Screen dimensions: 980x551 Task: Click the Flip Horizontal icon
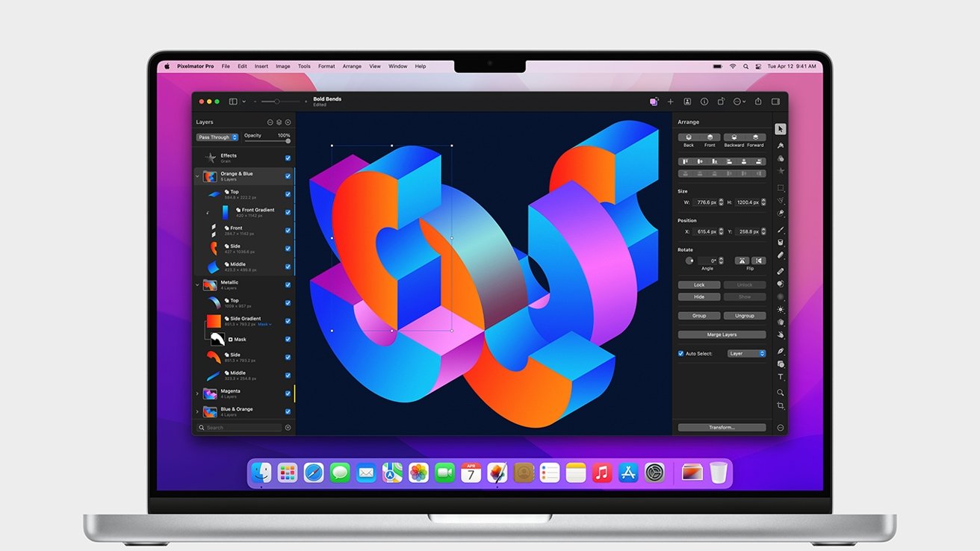[742, 261]
